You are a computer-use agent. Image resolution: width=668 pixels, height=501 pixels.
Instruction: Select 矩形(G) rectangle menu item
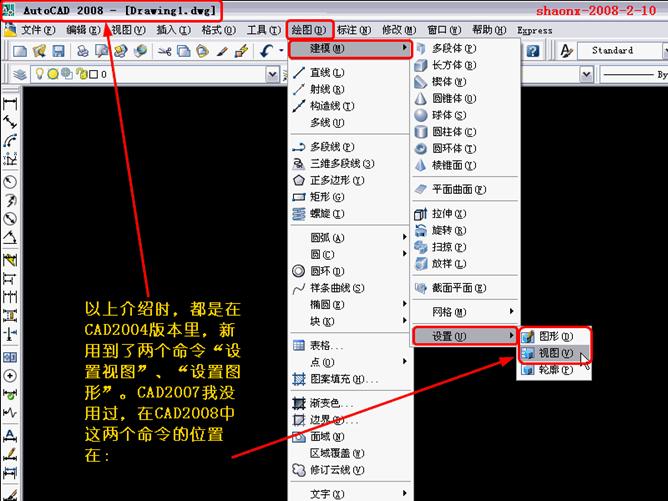pos(349,197)
